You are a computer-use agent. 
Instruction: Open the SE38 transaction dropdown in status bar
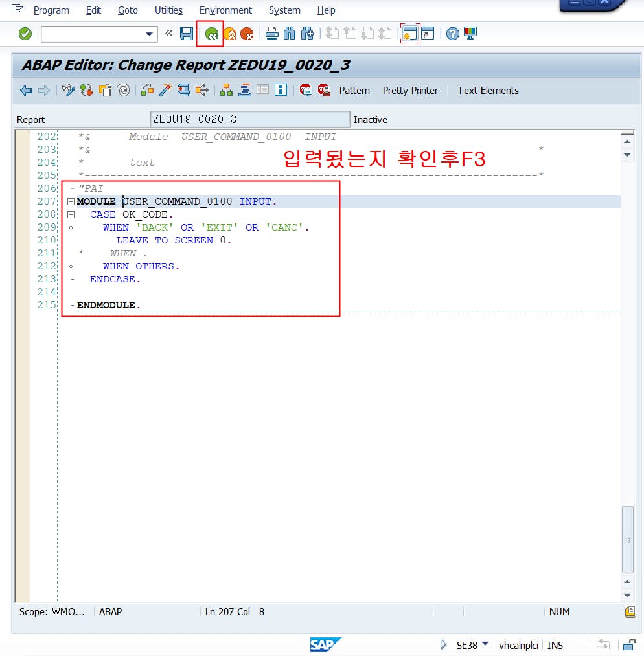(485, 644)
